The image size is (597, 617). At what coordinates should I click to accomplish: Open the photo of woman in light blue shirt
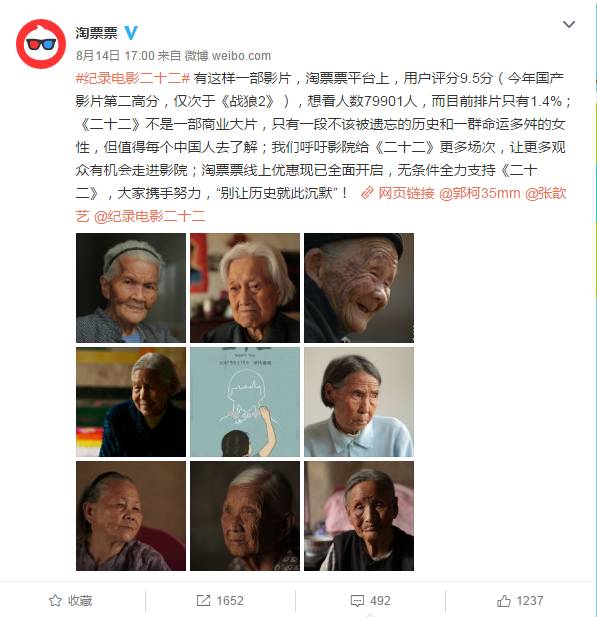pos(359,402)
